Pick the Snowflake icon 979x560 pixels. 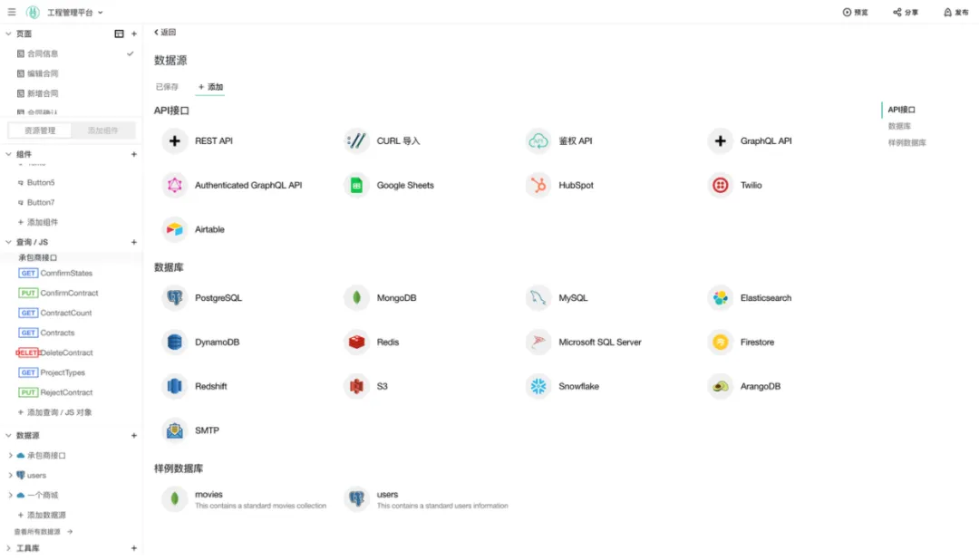[x=538, y=386]
